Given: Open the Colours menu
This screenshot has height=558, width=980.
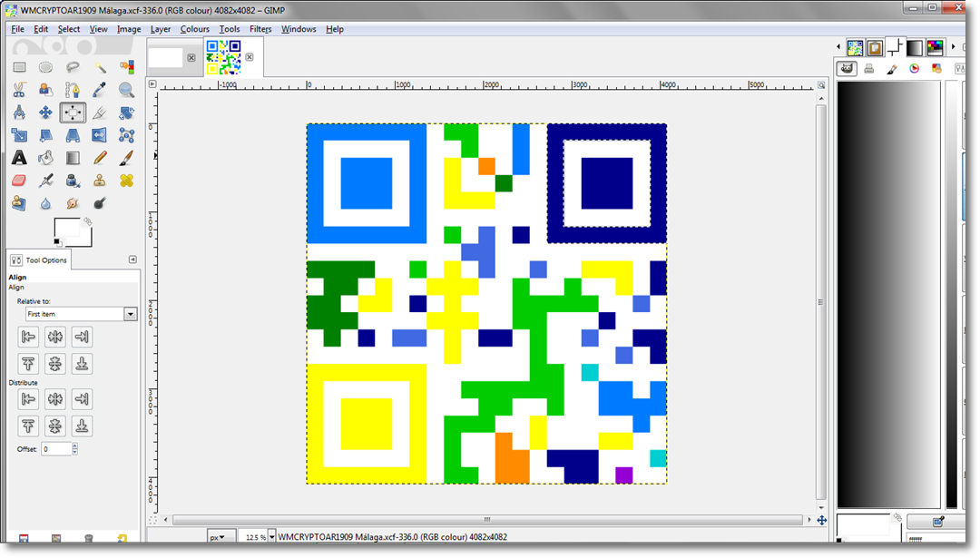Looking at the screenshot, I should pos(194,29).
